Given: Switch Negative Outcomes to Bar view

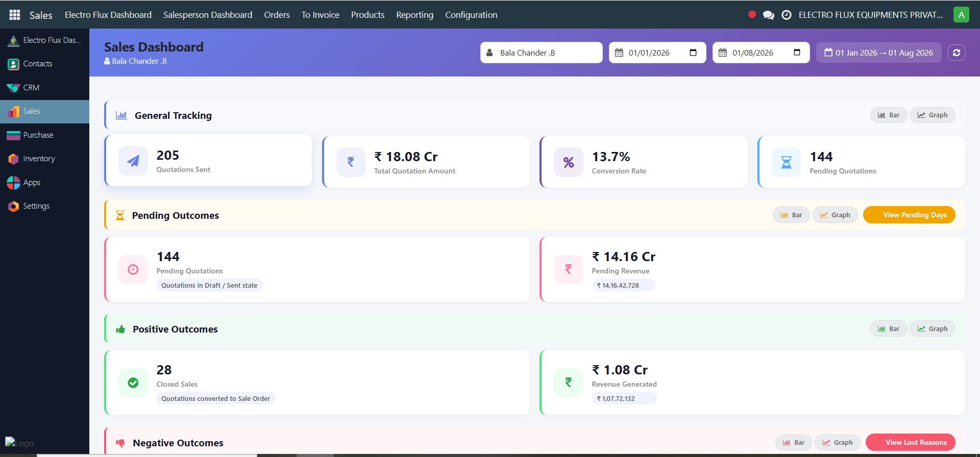Looking at the screenshot, I should point(794,442).
